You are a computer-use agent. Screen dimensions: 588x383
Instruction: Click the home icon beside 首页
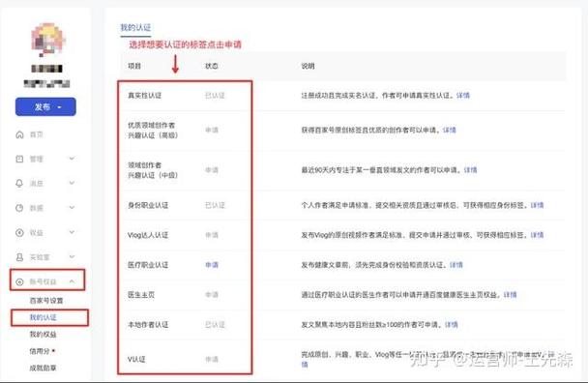(x=20, y=134)
